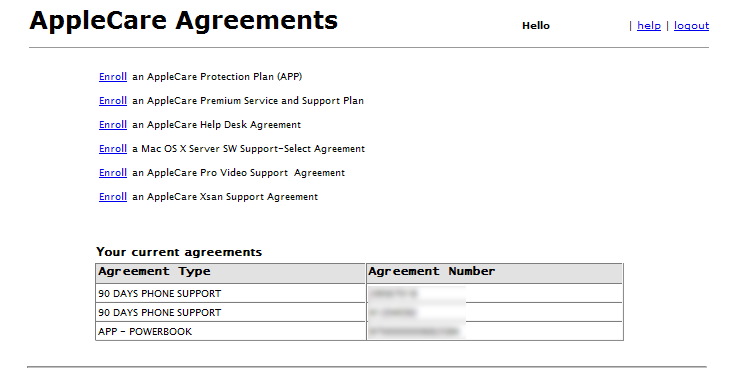This screenshot has width=740, height=373.
Task: Select the APP - POWERBOOK agreement row
Action: coord(359,331)
